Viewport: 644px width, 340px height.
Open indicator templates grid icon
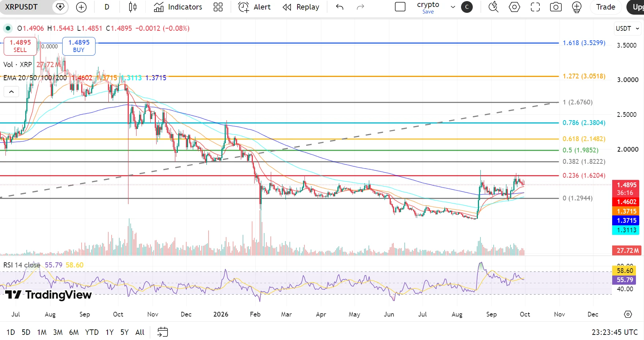218,7
